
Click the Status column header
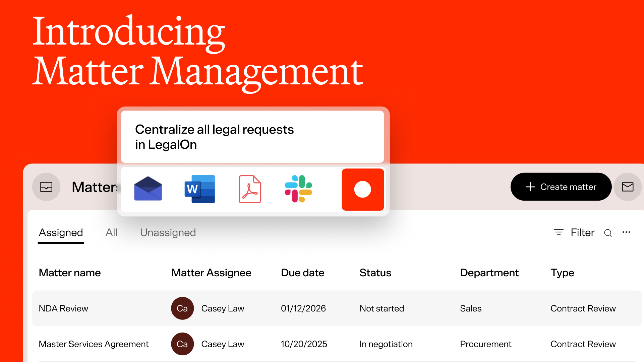click(375, 273)
